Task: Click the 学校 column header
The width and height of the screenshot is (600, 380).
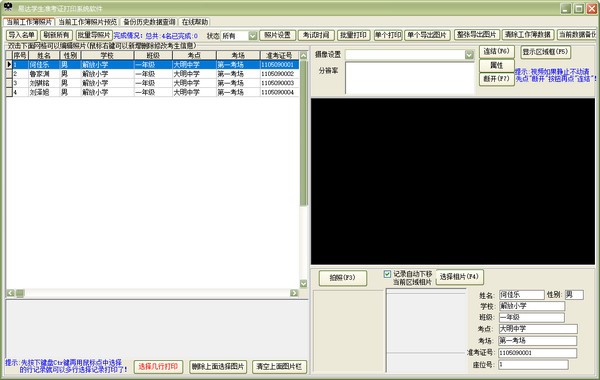Action: point(108,55)
